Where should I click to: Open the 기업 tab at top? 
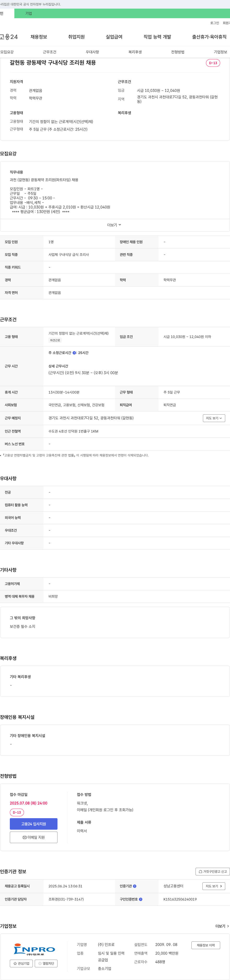(29, 13)
